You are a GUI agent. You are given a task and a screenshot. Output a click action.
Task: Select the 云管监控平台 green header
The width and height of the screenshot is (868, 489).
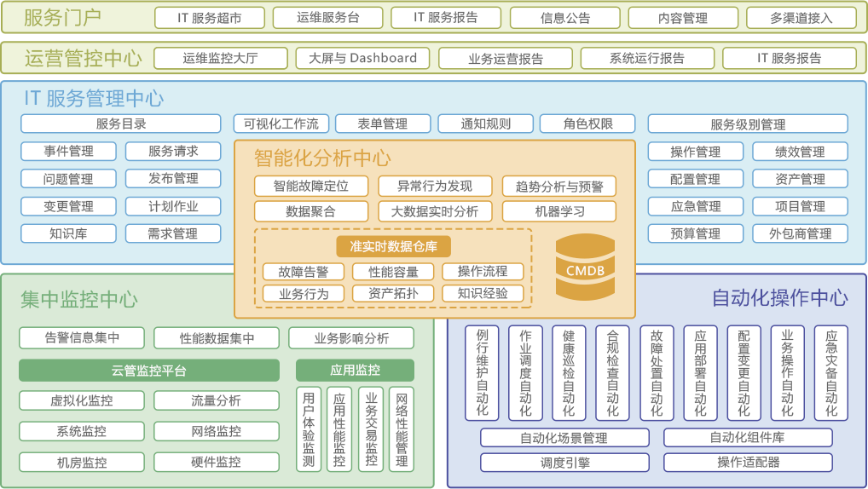tap(148, 371)
